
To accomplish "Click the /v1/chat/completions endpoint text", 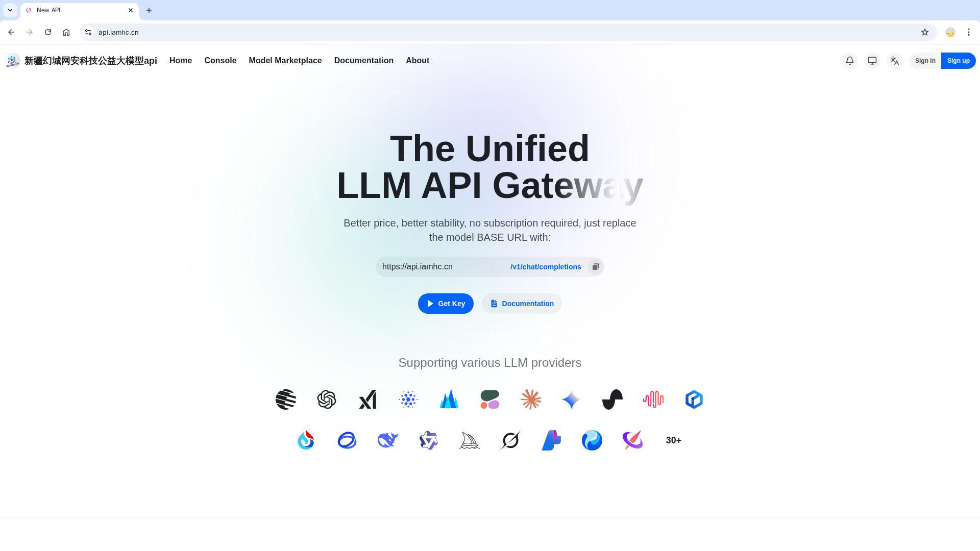I will [546, 267].
